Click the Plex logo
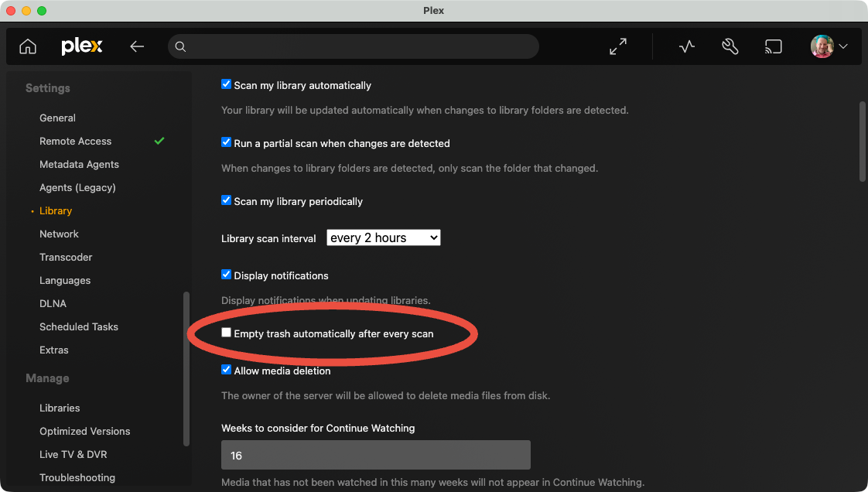This screenshot has height=492, width=868. pos(82,46)
